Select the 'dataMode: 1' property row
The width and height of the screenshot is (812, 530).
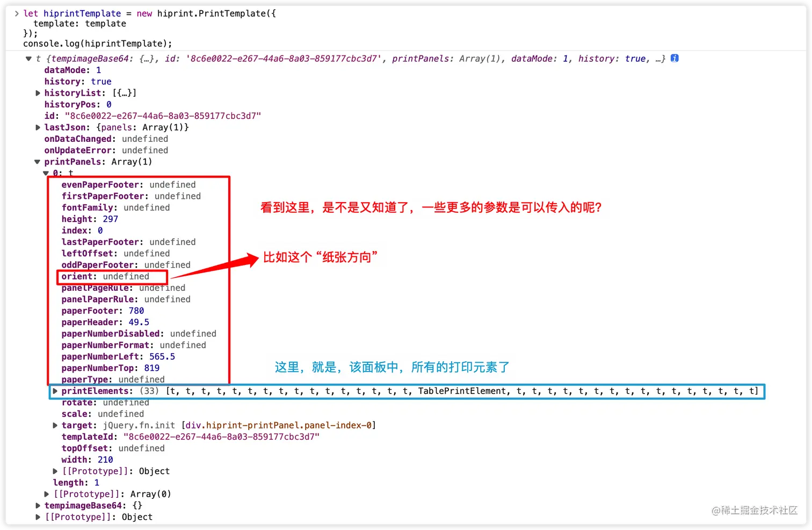(x=73, y=70)
